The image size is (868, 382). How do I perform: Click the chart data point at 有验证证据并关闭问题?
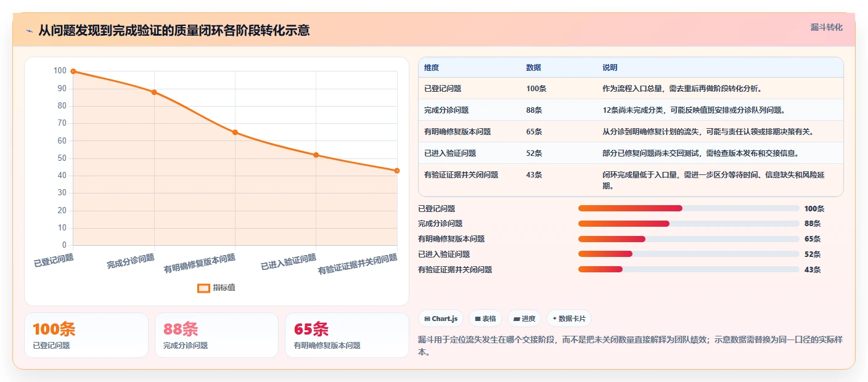tap(397, 171)
